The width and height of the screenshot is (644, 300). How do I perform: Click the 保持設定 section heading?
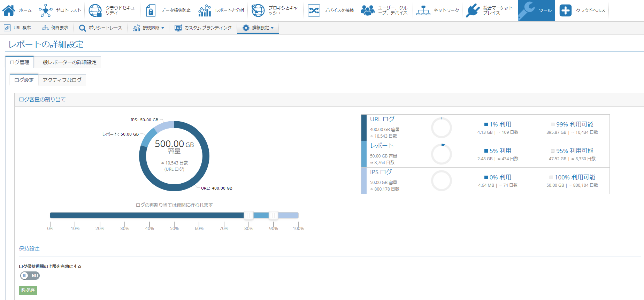(29, 249)
